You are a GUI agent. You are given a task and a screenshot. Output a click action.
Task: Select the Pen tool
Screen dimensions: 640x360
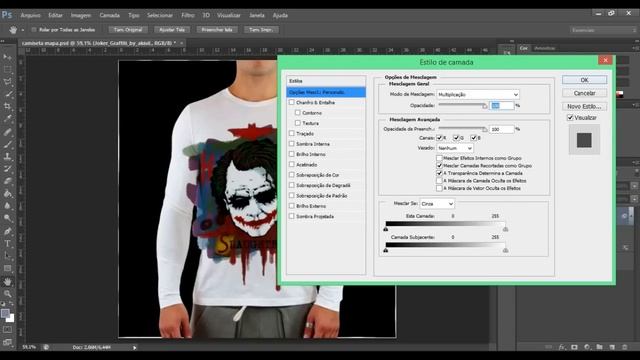[7, 231]
